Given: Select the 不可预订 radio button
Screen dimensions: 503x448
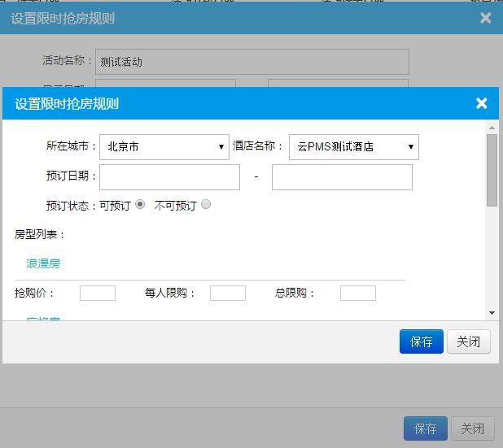Looking at the screenshot, I should (206, 205).
